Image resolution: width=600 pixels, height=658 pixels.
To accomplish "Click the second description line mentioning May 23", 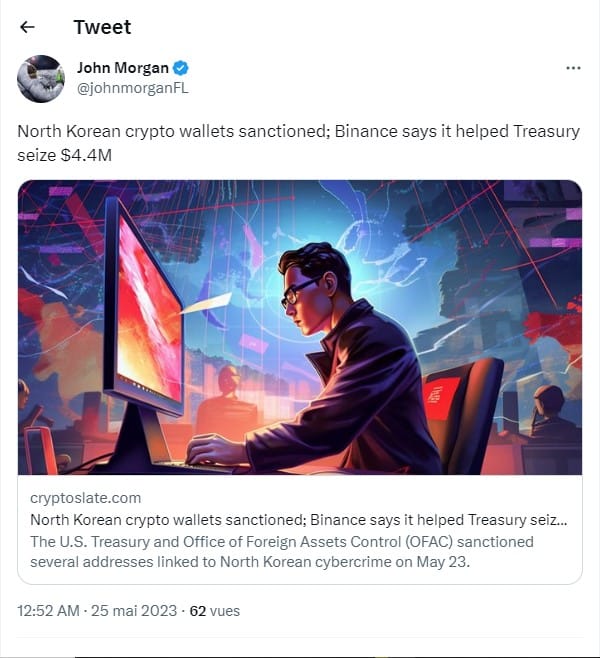I will 250,562.
